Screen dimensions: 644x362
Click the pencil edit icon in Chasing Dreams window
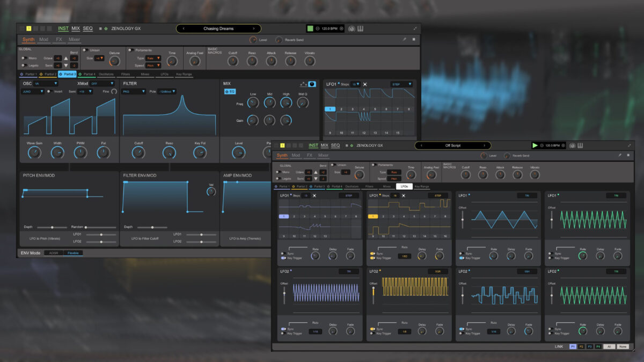click(404, 40)
